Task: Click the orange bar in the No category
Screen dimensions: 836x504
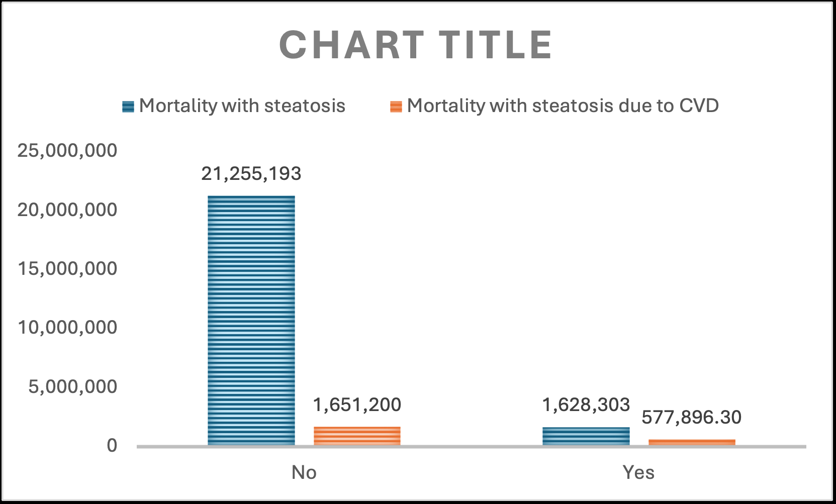Action: (x=357, y=436)
